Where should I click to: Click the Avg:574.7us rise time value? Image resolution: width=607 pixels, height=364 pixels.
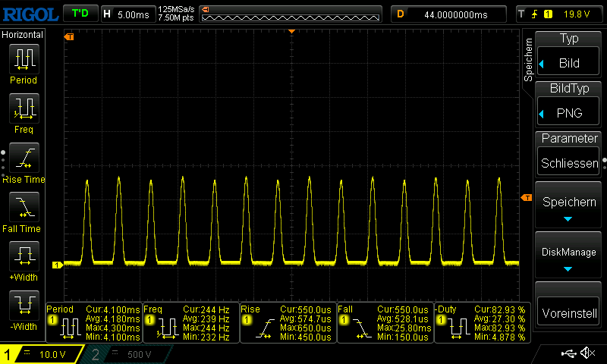tap(306, 319)
